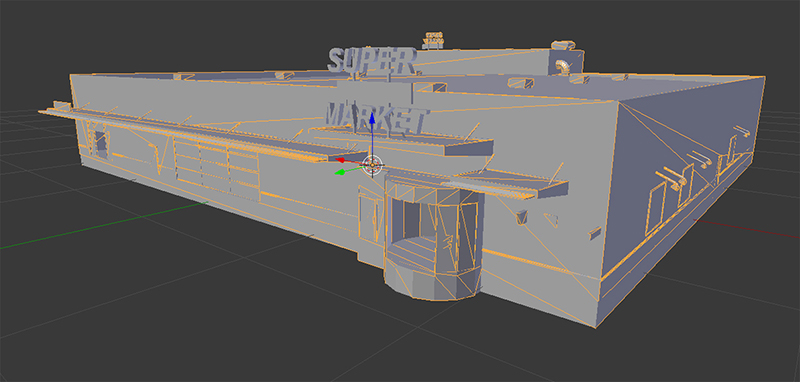Select the SUPER text on the roof
The image size is (800, 382).
click(372, 61)
